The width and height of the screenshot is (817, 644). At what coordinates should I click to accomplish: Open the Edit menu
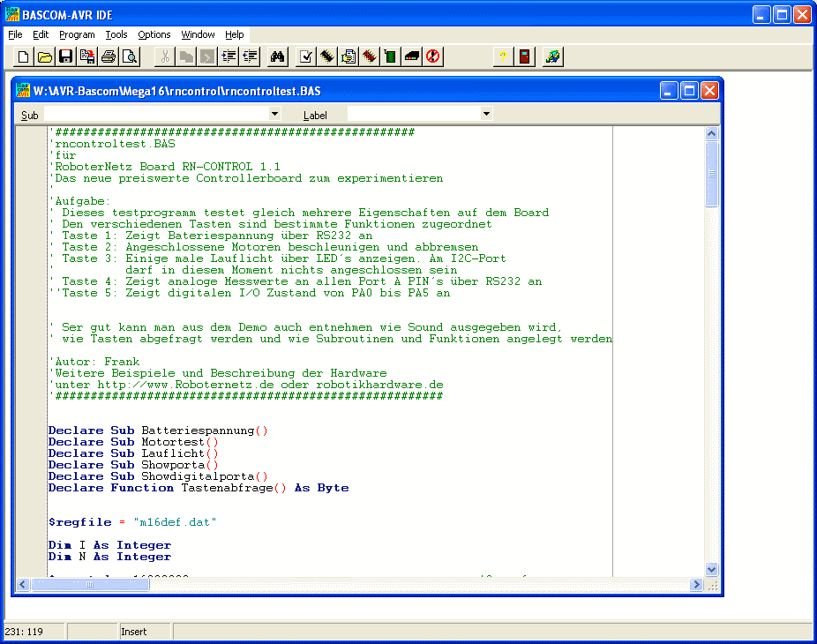coord(41,34)
